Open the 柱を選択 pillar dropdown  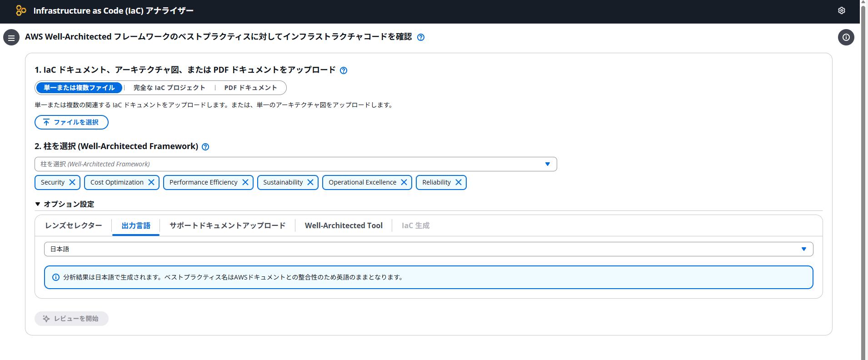pyautogui.click(x=296, y=164)
